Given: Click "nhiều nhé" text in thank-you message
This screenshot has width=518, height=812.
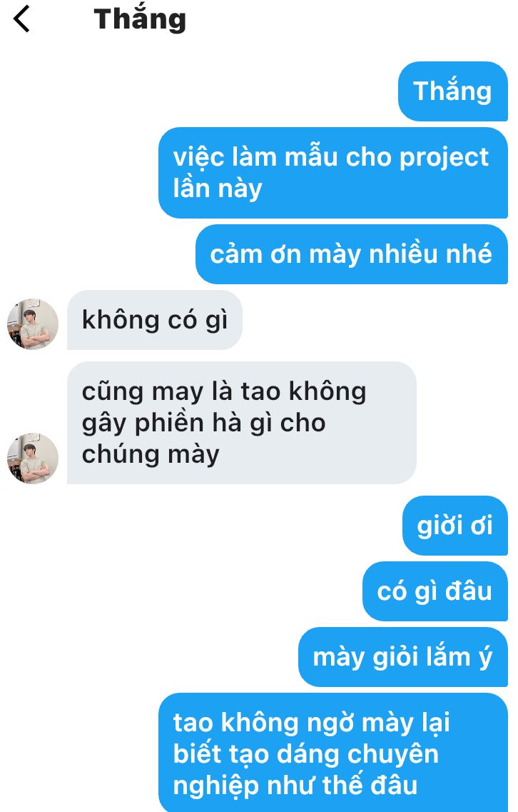Looking at the screenshot, I should pyautogui.click(x=430, y=254).
